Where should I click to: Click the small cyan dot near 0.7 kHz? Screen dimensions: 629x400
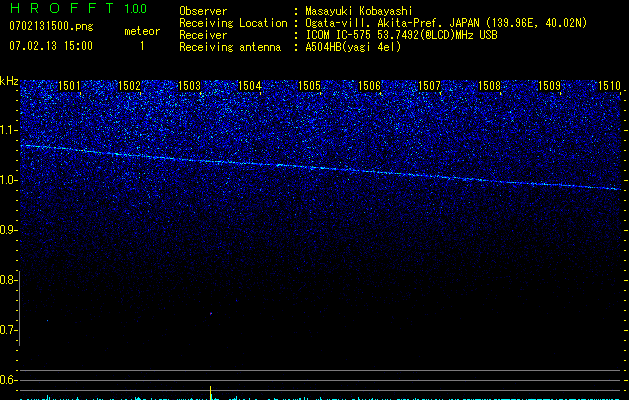pyautogui.click(x=47, y=320)
